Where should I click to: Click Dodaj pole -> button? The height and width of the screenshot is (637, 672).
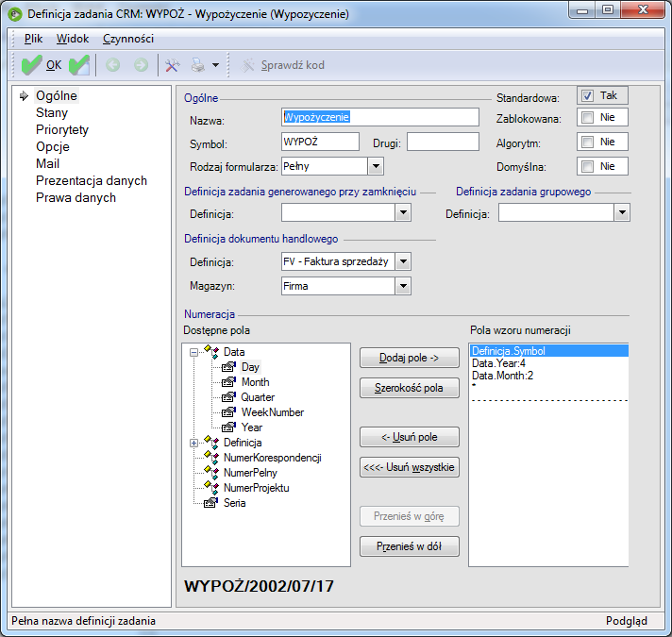pyautogui.click(x=410, y=358)
